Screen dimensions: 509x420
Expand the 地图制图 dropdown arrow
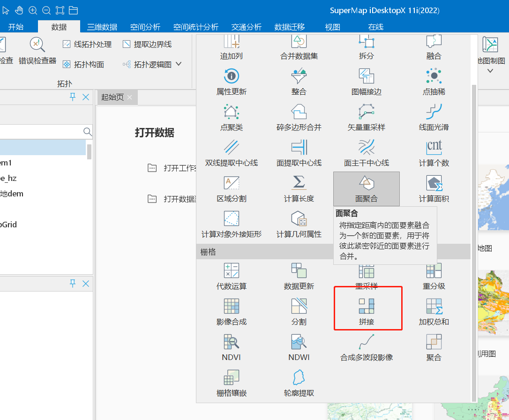tap(490, 71)
